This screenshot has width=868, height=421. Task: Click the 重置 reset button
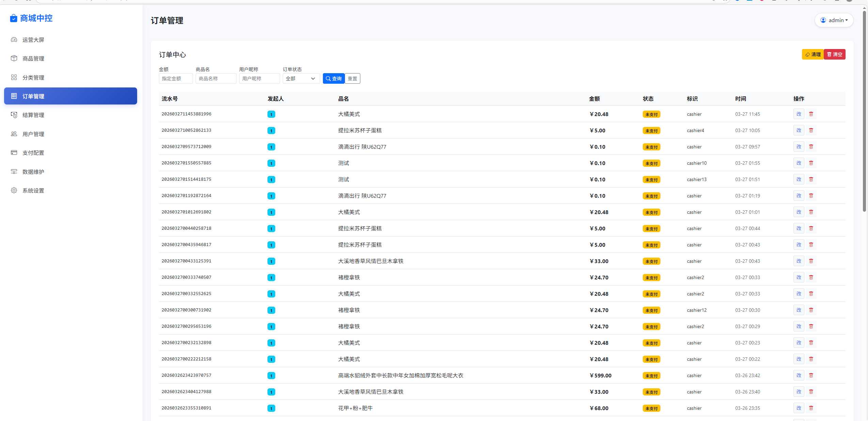pos(353,79)
